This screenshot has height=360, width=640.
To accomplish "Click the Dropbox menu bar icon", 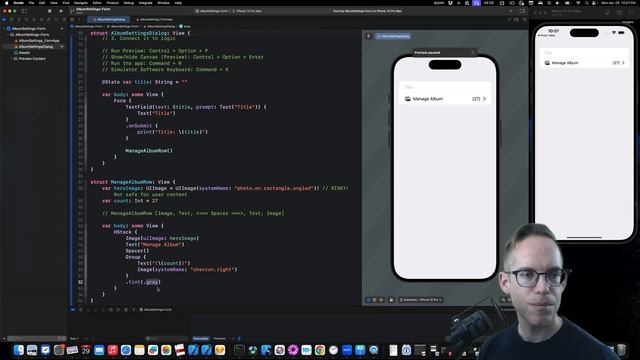I will (x=450, y=3).
